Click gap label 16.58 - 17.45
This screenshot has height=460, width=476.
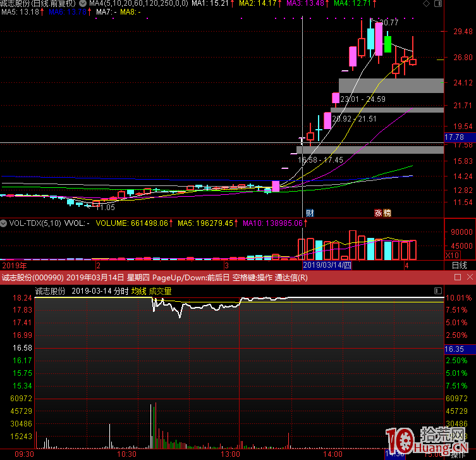(320, 160)
